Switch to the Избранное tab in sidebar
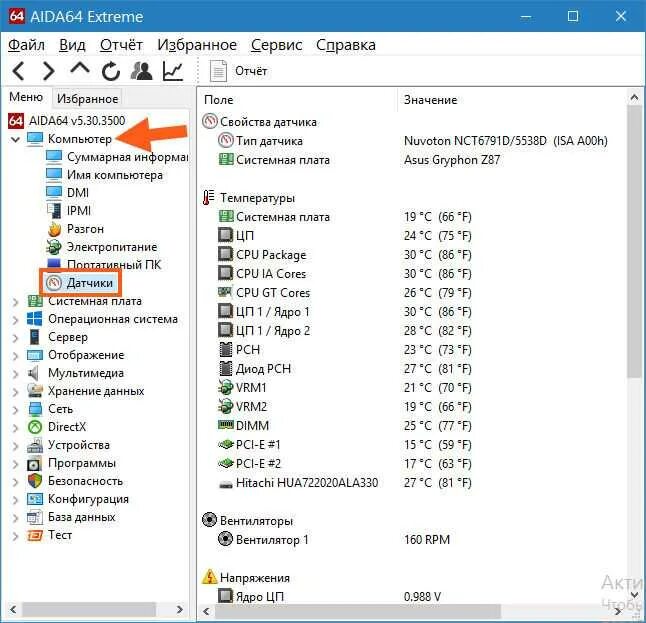This screenshot has width=646, height=623. [87, 98]
